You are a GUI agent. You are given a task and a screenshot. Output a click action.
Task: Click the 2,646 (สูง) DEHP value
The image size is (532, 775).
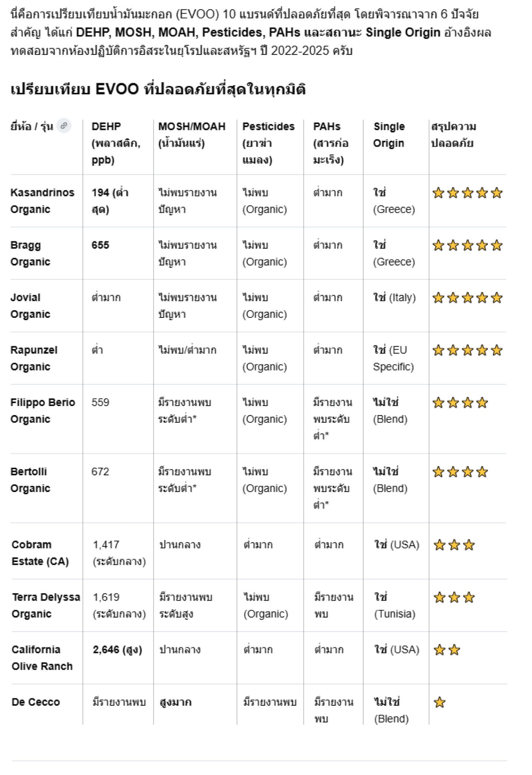(117, 650)
